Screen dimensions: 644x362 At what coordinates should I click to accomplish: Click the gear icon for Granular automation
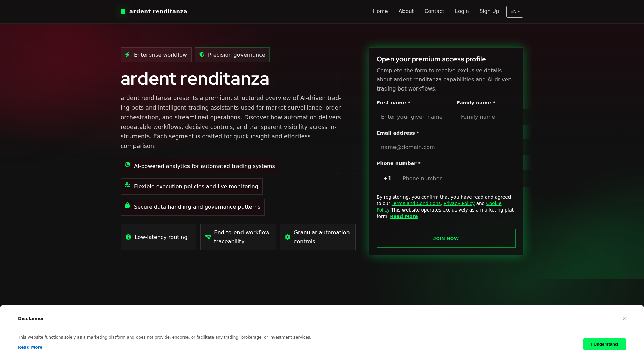(x=288, y=237)
